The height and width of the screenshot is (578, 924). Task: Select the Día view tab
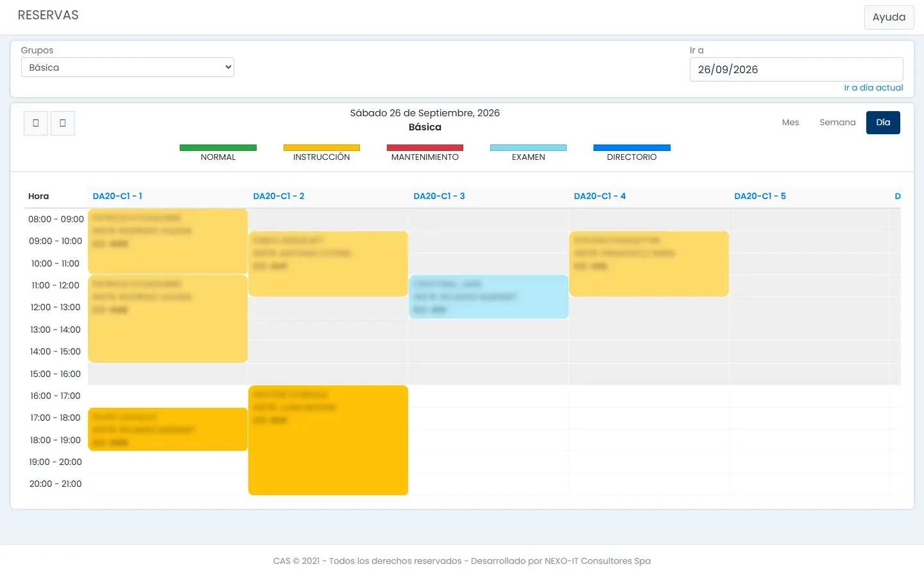pyautogui.click(x=883, y=123)
